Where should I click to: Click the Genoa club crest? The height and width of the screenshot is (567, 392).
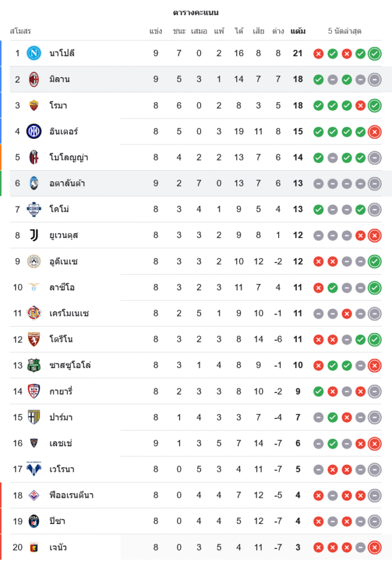pos(35,547)
